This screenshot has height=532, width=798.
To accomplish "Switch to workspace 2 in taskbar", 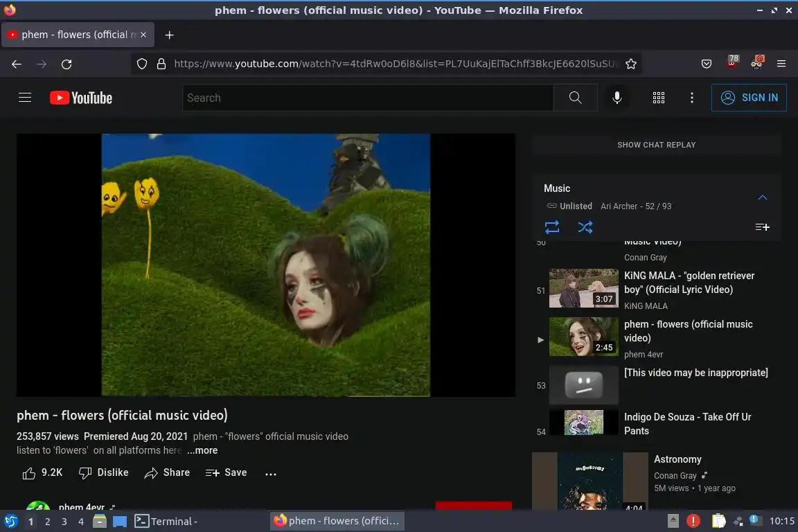I will click(x=47, y=522).
